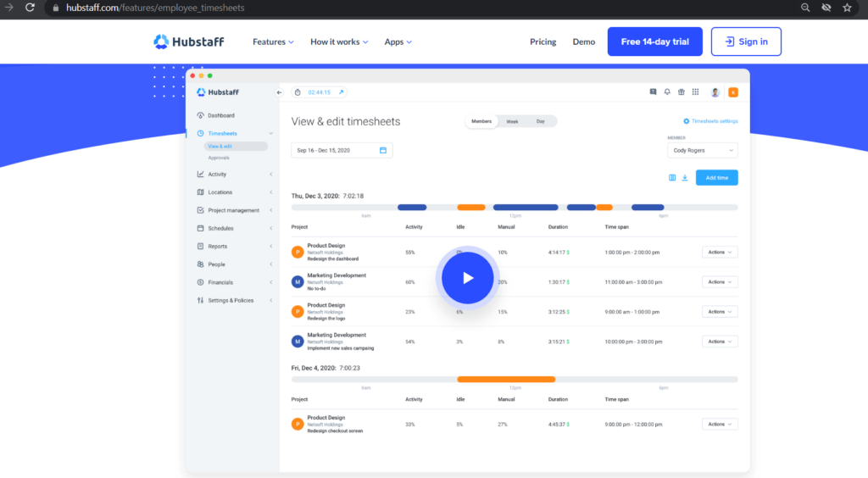Open the messages chat icon
The height and width of the screenshot is (478, 868).
[654, 92]
